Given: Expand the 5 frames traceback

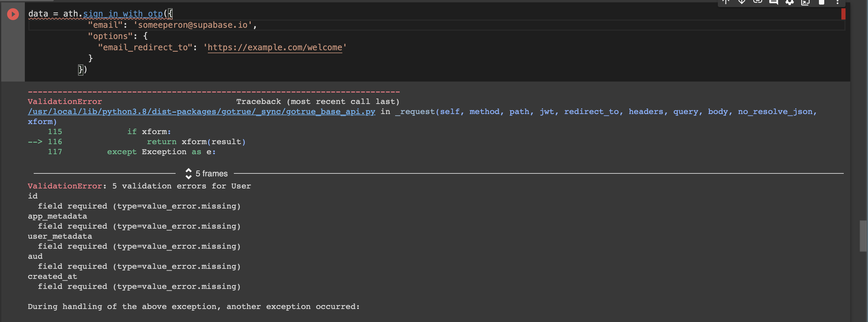Looking at the screenshot, I should coord(207,173).
